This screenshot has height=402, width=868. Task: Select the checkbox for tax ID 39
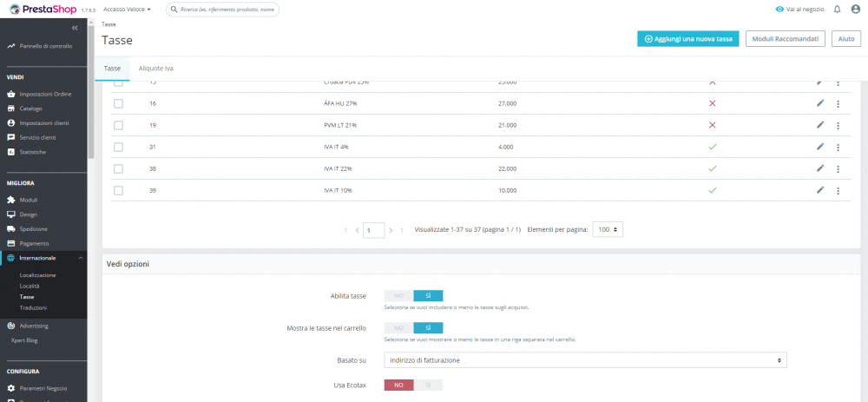point(118,190)
